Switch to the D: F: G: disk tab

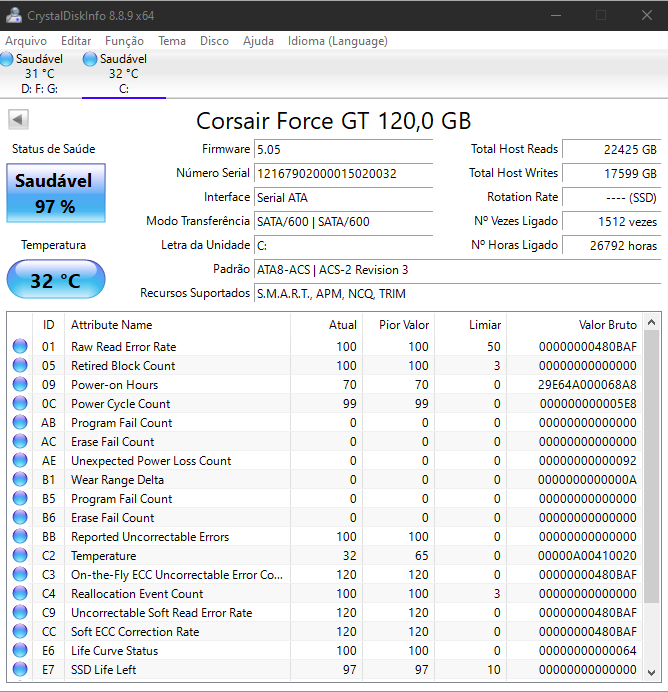(x=39, y=74)
